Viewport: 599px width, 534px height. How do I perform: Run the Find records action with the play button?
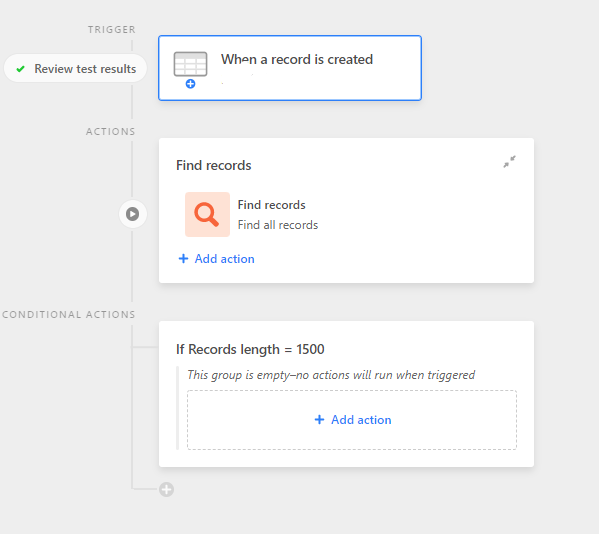pos(133,214)
